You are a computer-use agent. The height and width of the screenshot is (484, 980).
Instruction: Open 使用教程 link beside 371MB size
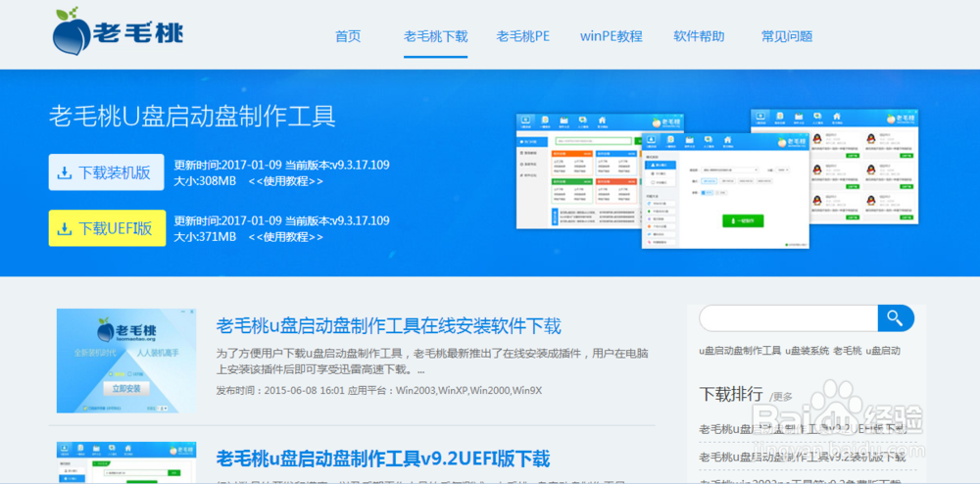coord(286,237)
